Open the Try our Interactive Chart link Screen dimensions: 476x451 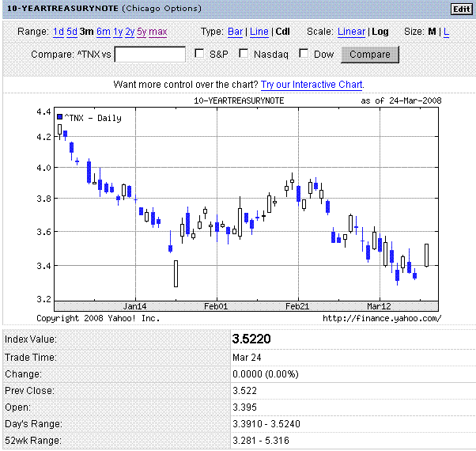tap(312, 84)
